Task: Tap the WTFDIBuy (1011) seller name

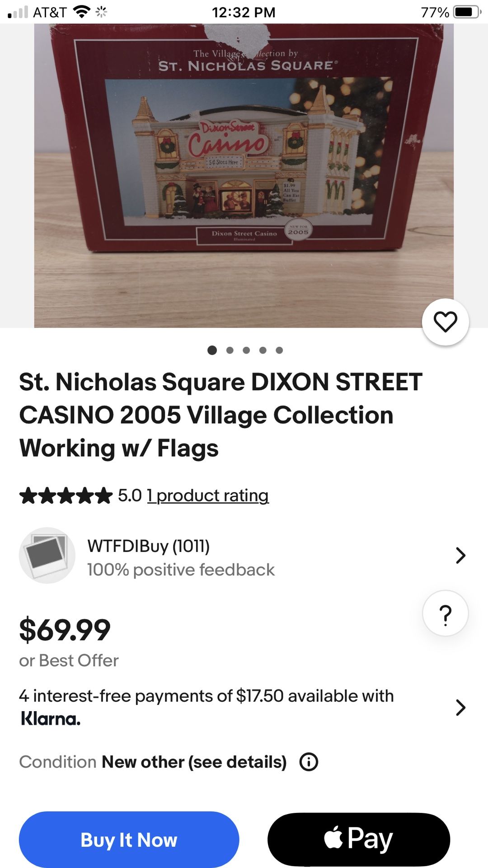Action: click(149, 546)
